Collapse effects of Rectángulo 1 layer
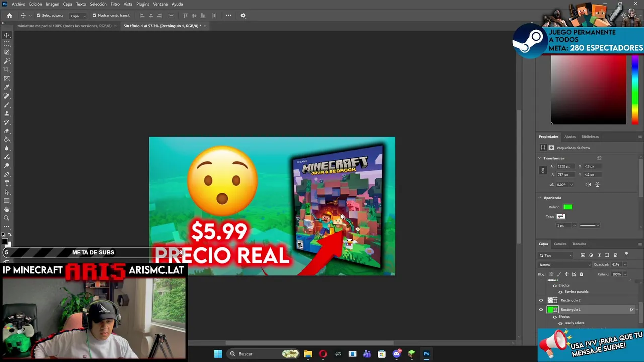Screen dimensions: 644x362 637,310
